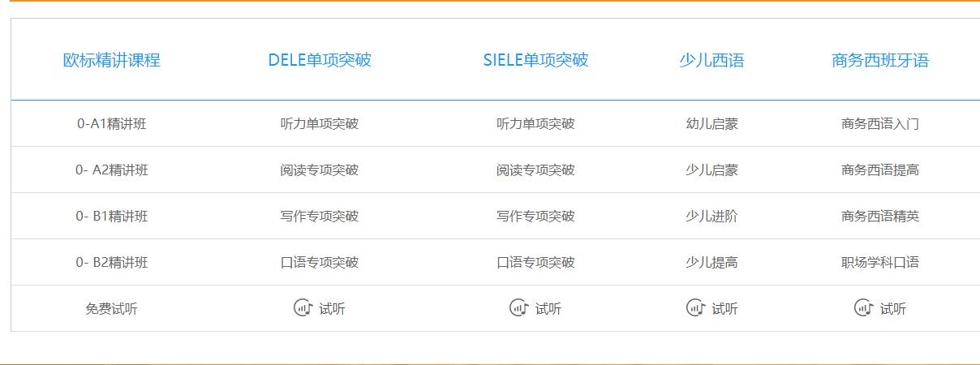Viewport: 980px width, 365px height.
Task: Open the 少儿进阶 course
Action: pos(711,216)
